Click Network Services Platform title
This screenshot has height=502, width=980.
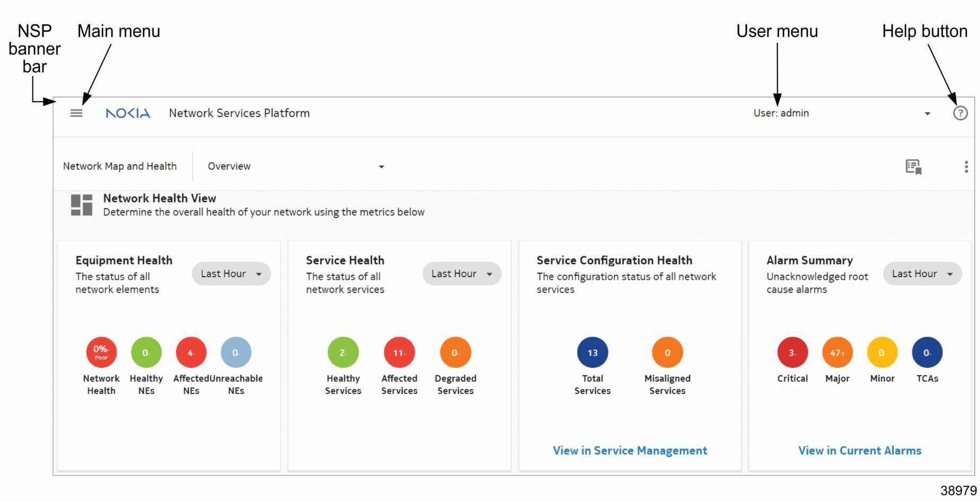(239, 113)
